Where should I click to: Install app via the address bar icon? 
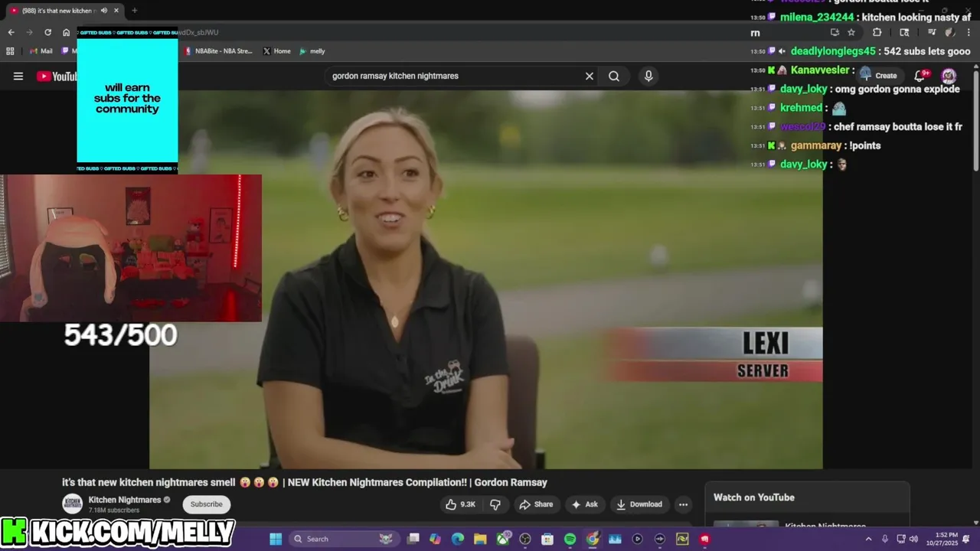click(x=835, y=32)
